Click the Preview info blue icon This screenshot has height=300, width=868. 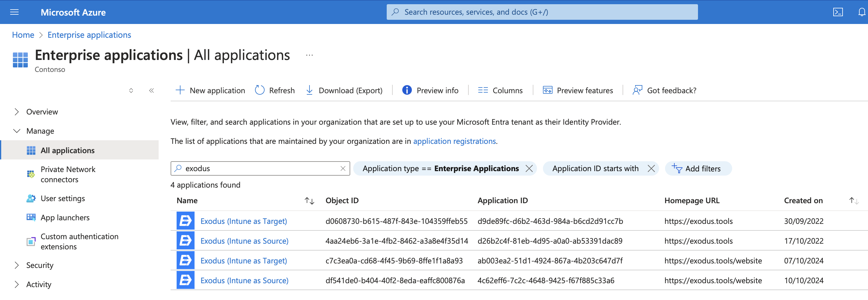407,90
